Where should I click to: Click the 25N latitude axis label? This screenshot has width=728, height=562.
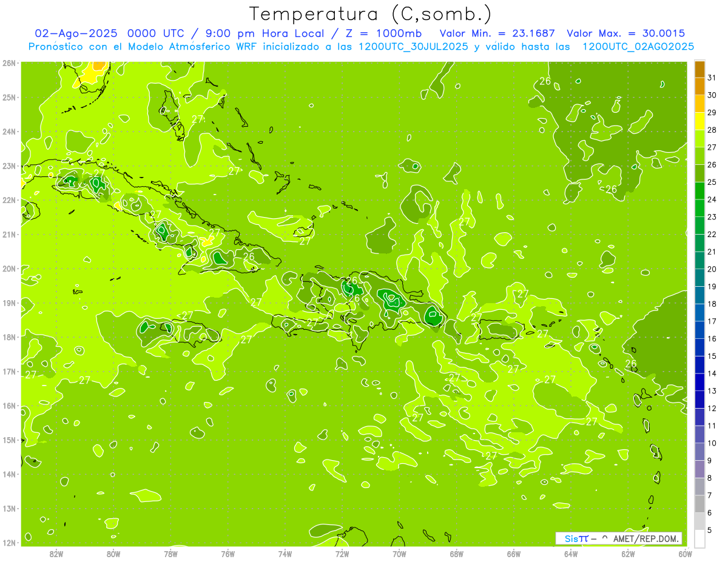click(x=8, y=97)
